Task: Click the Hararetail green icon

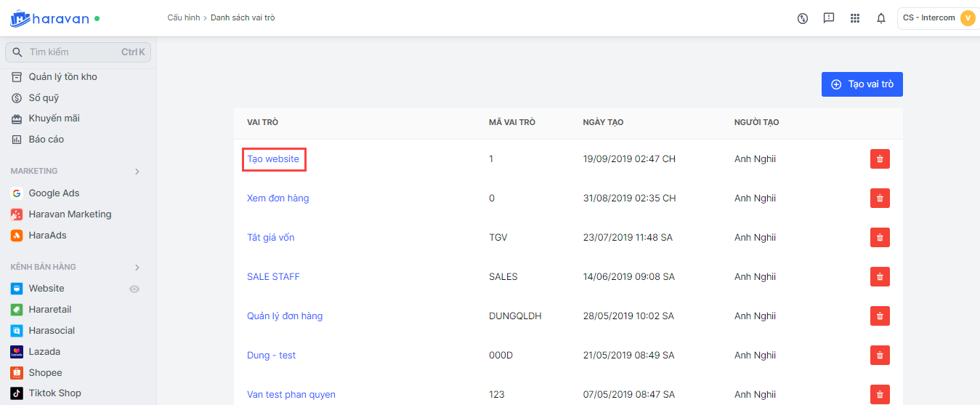Action: click(x=17, y=310)
